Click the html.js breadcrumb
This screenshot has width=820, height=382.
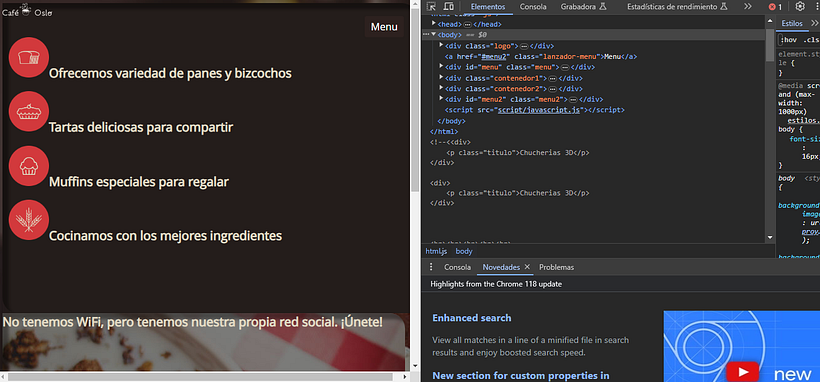(x=436, y=251)
